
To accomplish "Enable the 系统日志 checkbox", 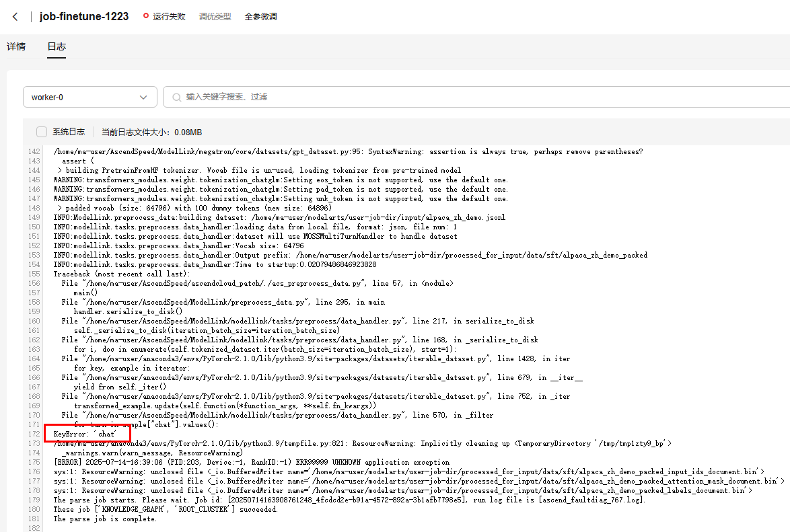I will coord(42,132).
